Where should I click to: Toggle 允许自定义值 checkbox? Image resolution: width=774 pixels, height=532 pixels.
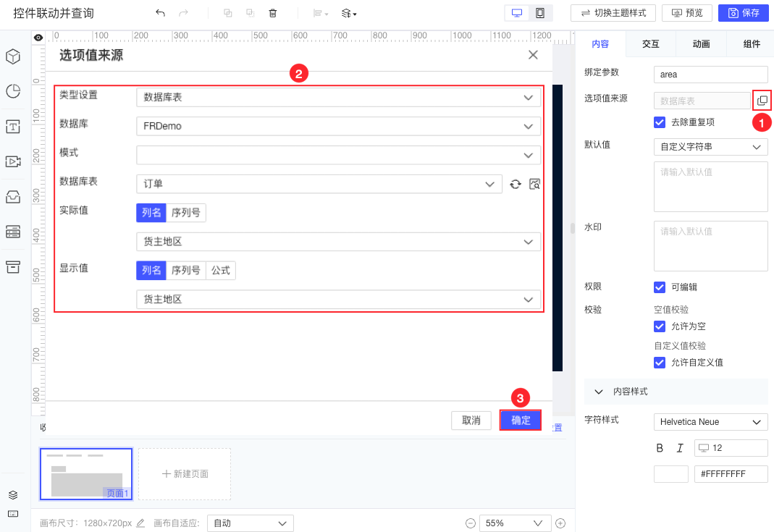click(x=660, y=363)
